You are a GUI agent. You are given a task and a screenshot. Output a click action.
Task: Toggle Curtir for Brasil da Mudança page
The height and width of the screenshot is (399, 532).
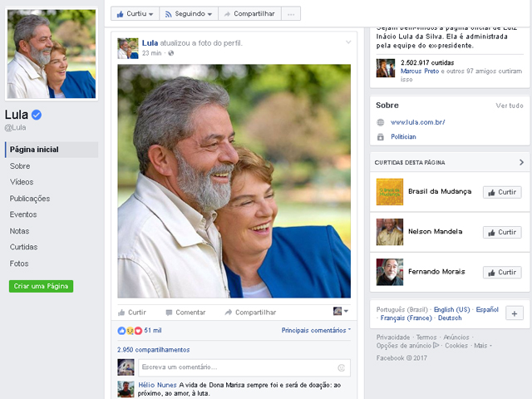click(x=502, y=192)
